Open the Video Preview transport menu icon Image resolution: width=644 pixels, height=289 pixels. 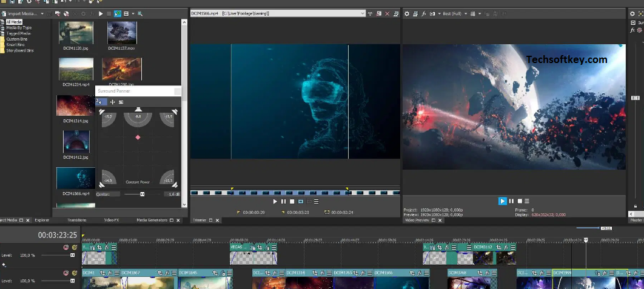(526, 201)
